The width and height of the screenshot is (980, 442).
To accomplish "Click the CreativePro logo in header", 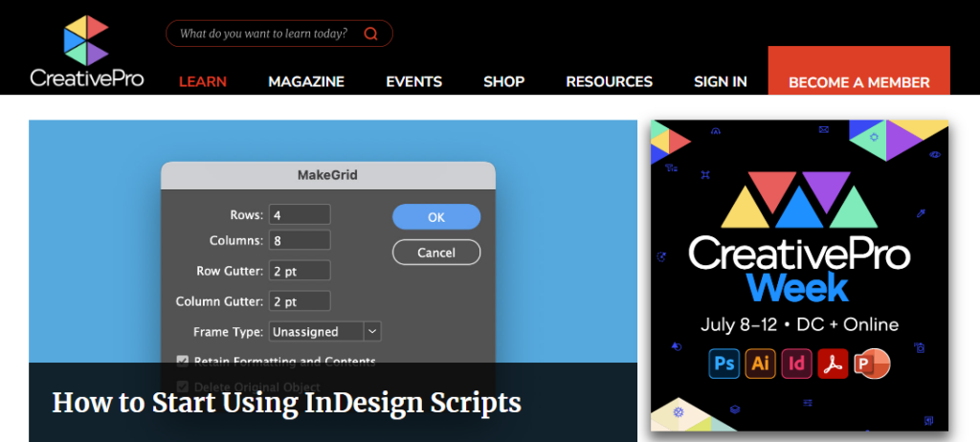I will point(86,52).
